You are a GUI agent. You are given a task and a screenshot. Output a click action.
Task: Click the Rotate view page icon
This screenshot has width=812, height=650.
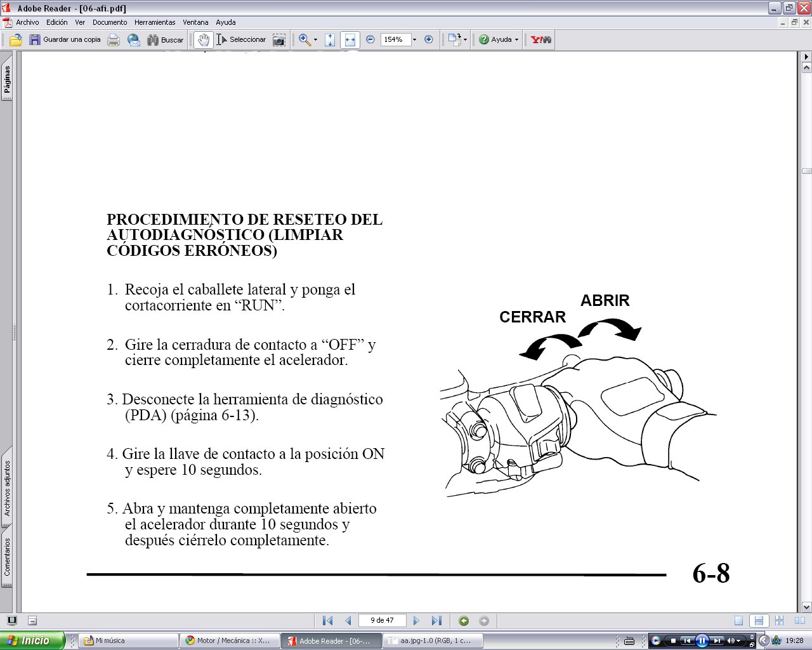[x=454, y=39]
